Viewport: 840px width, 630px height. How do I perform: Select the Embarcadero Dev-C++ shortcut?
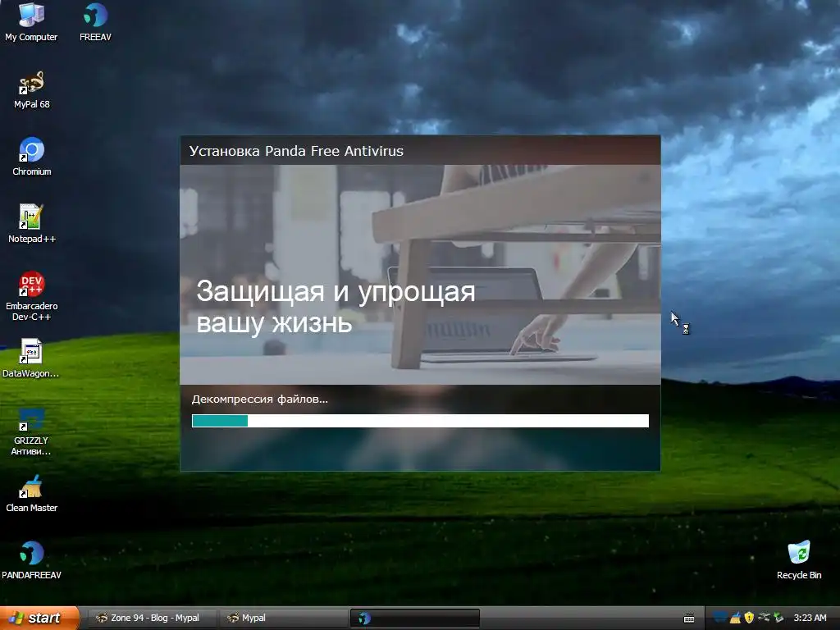pos(32,295)
